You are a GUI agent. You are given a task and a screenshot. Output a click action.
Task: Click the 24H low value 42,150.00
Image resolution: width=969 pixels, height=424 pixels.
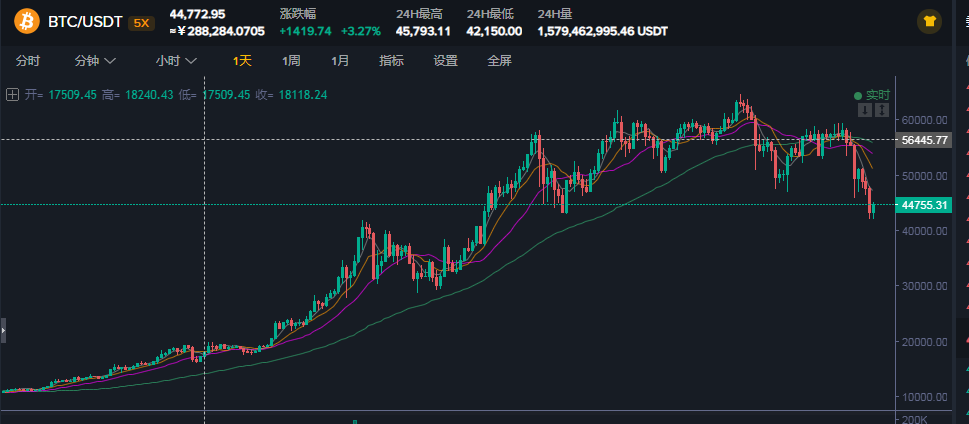click(494, 31)
